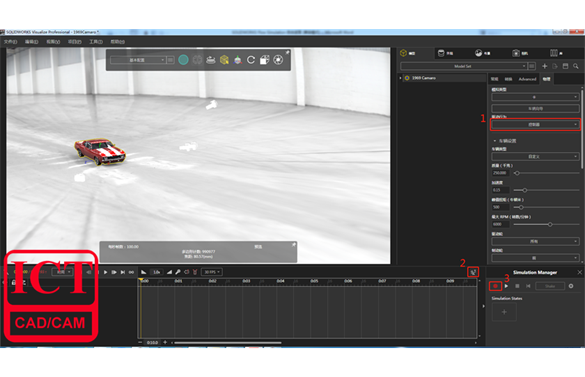
Task: Click the red auto-keyframe icon before the magnet
Action: (x=187, y=272)
